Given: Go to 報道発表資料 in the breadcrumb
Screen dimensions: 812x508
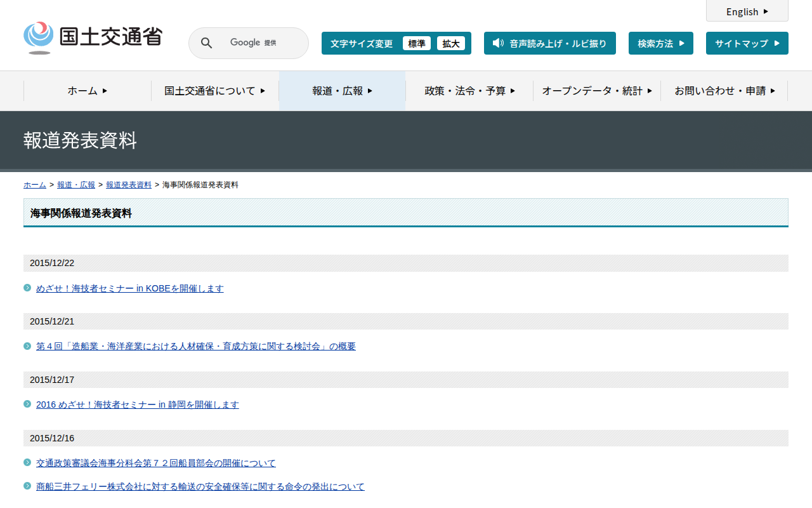Looking at the screenshot, I should (x=129, y=185).
